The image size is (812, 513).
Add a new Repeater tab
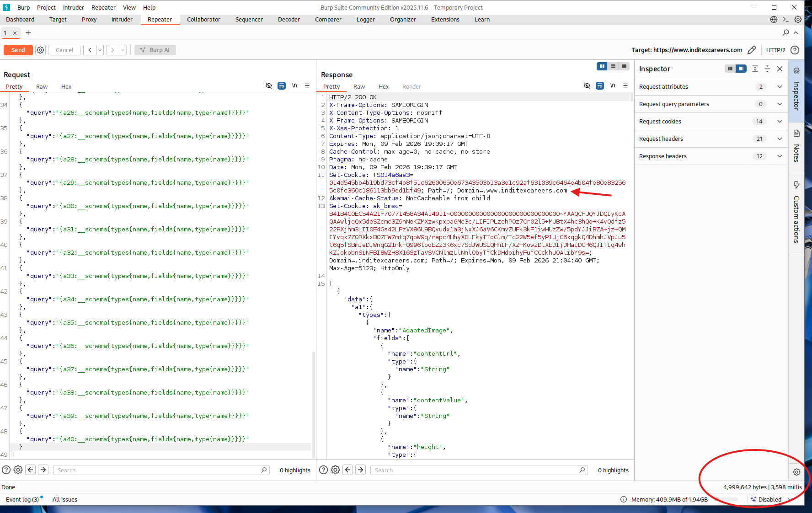pos(28,33)
